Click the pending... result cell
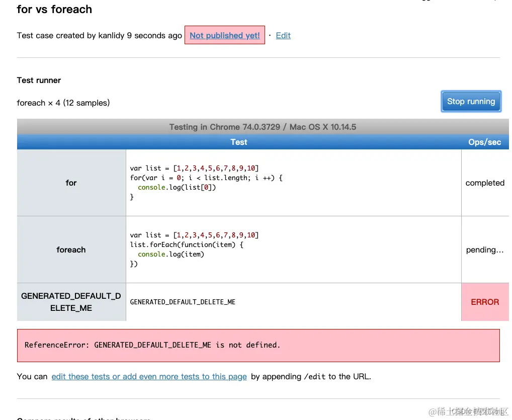The height and width of the screenshot is (420, 512). (x=485, y=249)
